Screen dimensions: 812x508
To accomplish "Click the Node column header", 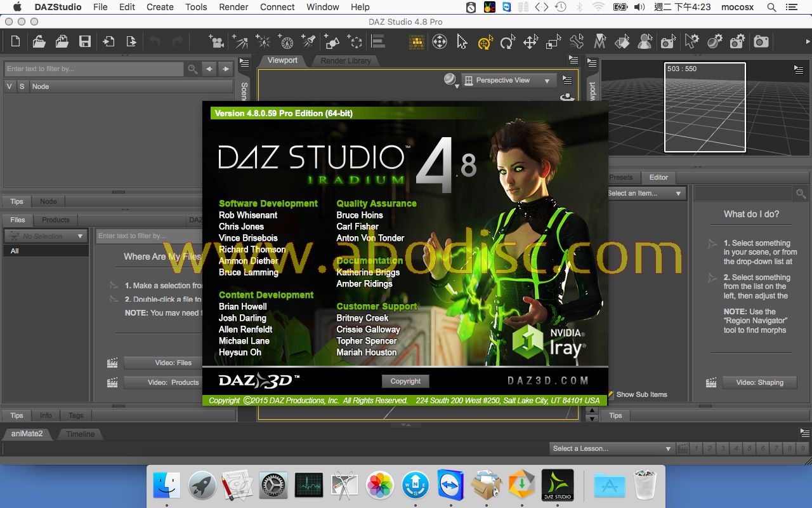I will click(x=131, y=86).
